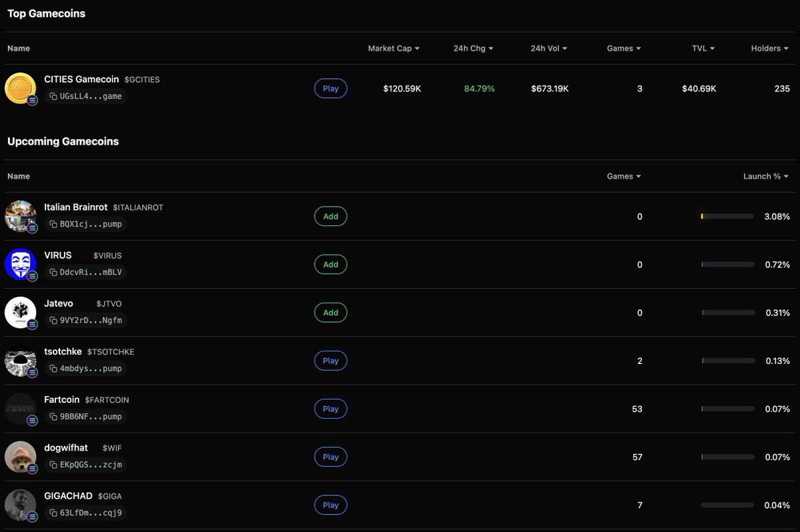The image size is (800, 532).
Task: Sort upcoming gamecoins by Launch %
Action: [766, 177]
